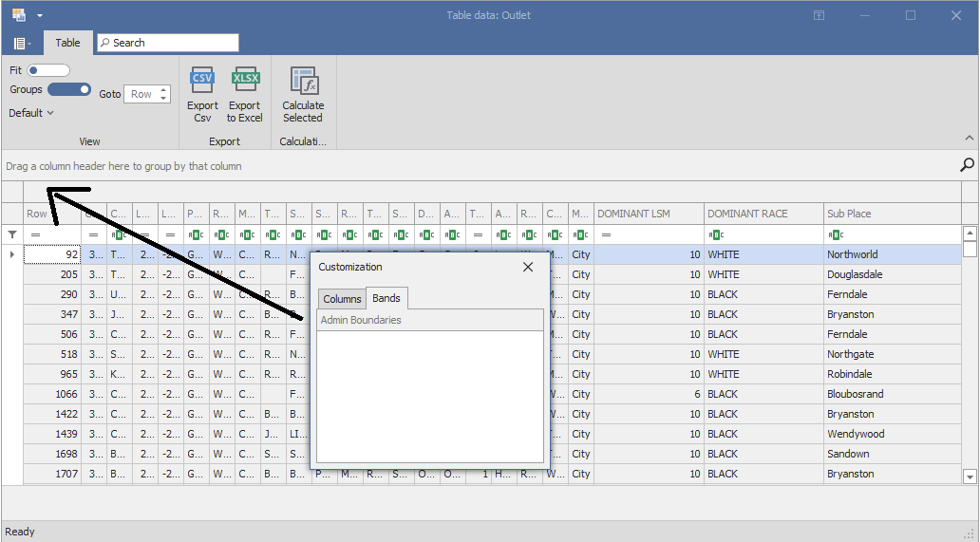Screen dimensions: 980x542
Task: Click the equals filter icon under DOMINANT LSM
Action: coord(605,234)
